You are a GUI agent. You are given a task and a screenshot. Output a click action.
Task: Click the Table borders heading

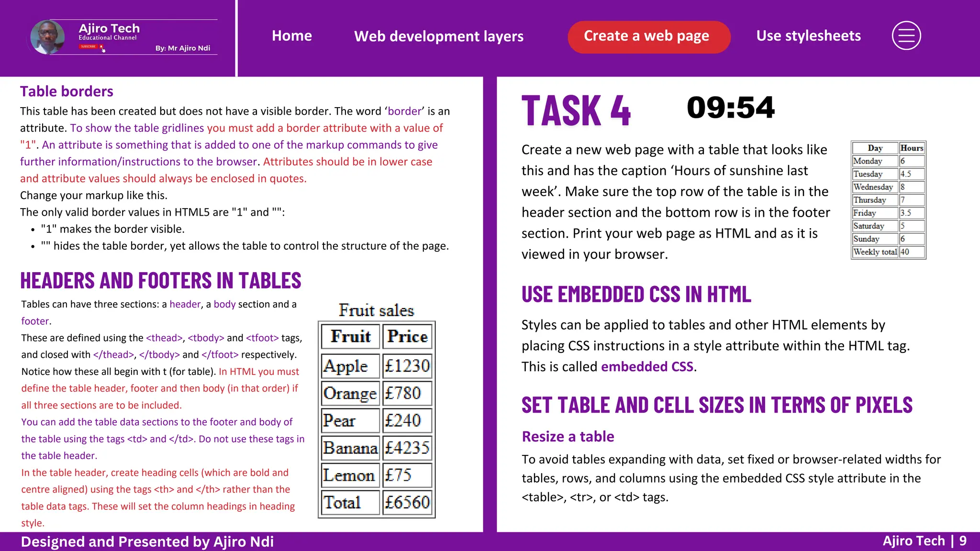67,91
